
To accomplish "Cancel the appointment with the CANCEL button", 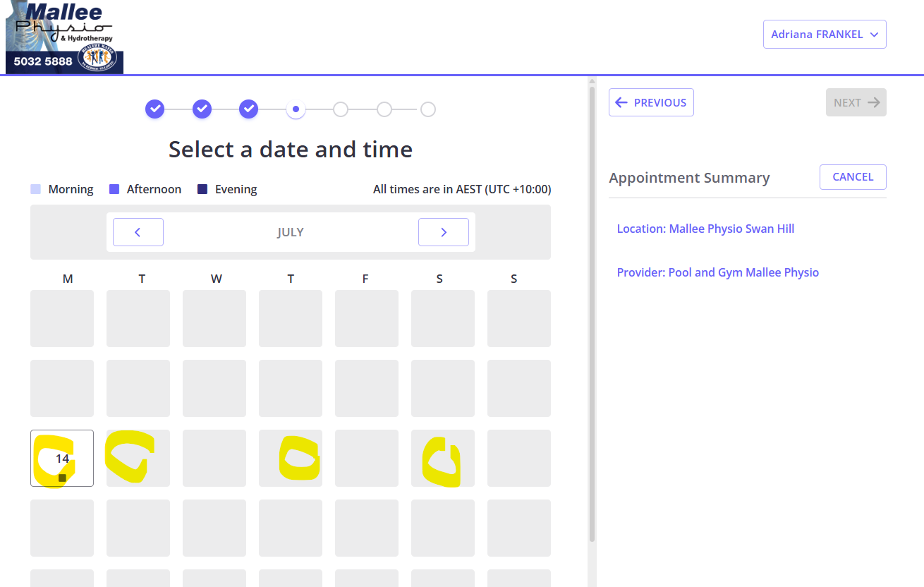I will tap(853, 177).
